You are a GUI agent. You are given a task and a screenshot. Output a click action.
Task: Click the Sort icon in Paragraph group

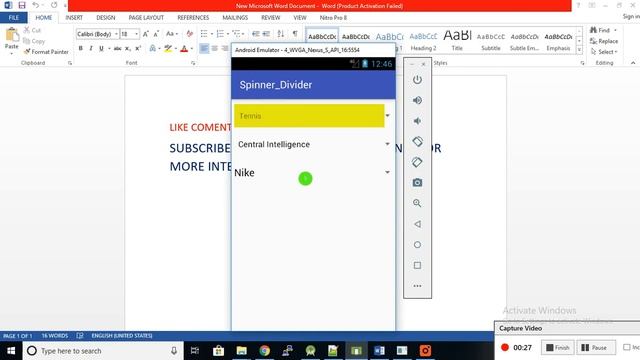(x=280, y=34)
